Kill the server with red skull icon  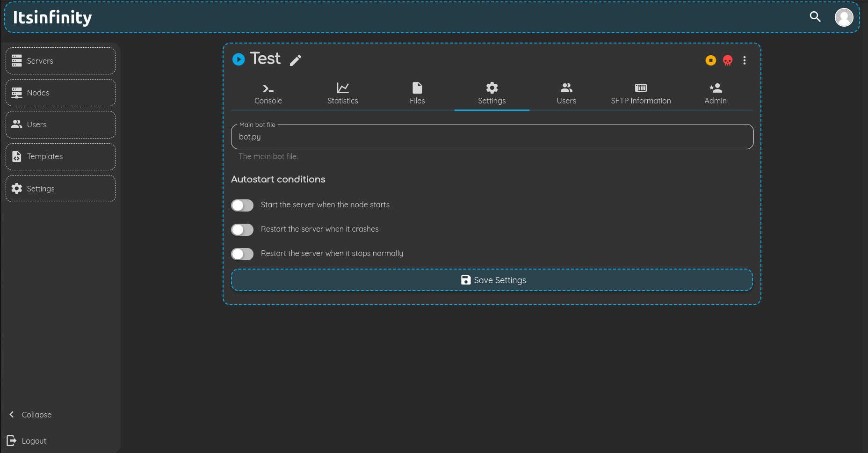[728, 60]
